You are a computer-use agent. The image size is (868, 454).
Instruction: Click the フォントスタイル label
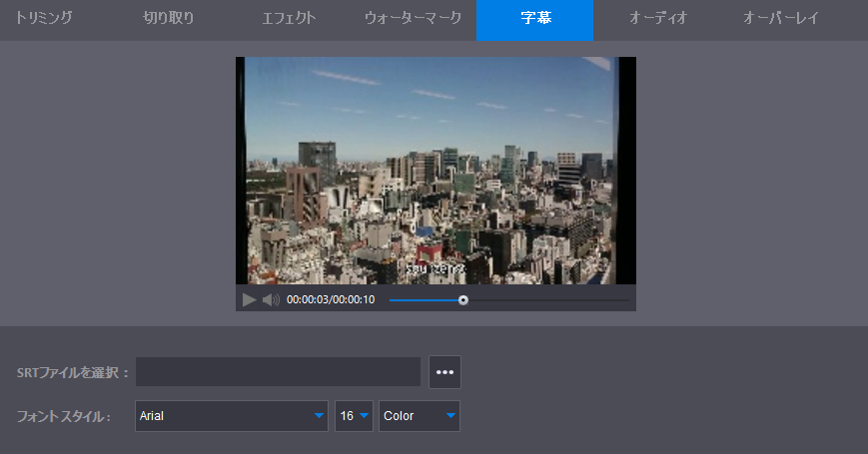(64, 416)
